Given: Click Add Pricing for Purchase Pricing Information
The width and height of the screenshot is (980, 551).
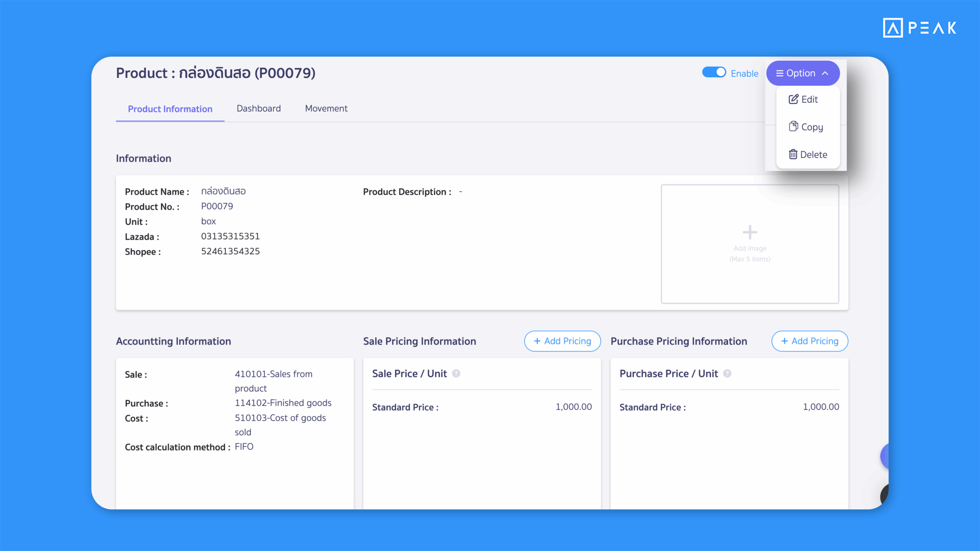Looking at the screenshot, I should point(809,341).
